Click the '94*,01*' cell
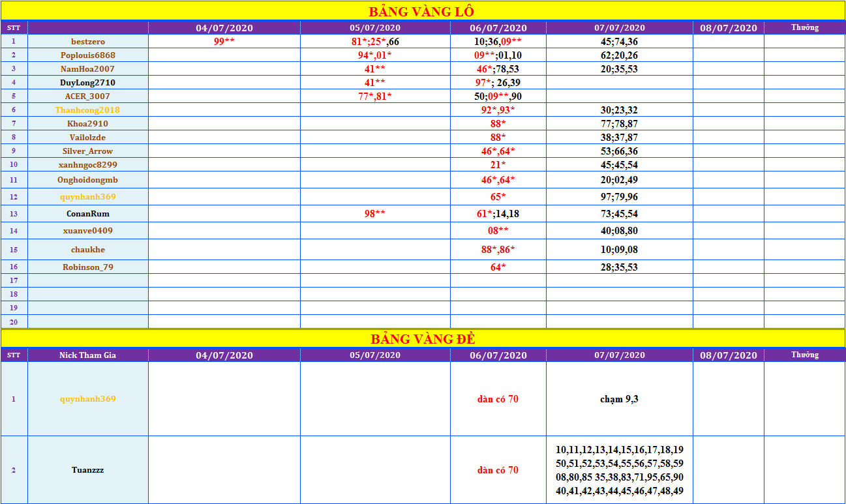 (375, 55)
